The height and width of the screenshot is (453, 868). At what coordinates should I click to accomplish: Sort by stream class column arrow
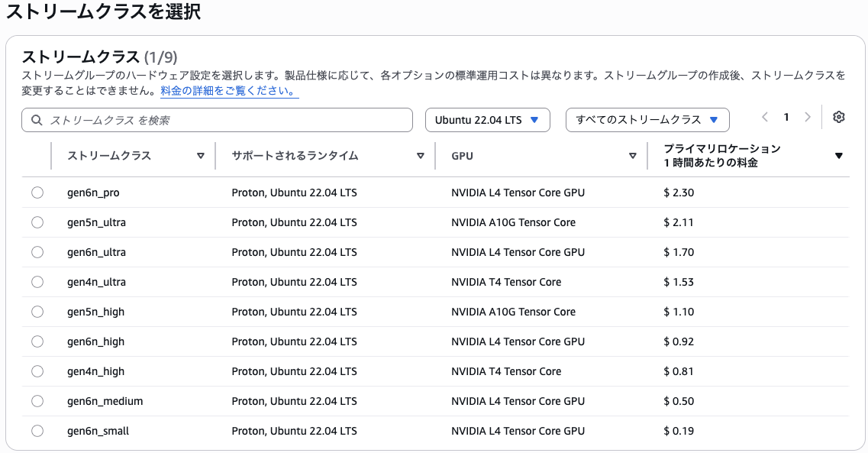[x=201, y=156]
